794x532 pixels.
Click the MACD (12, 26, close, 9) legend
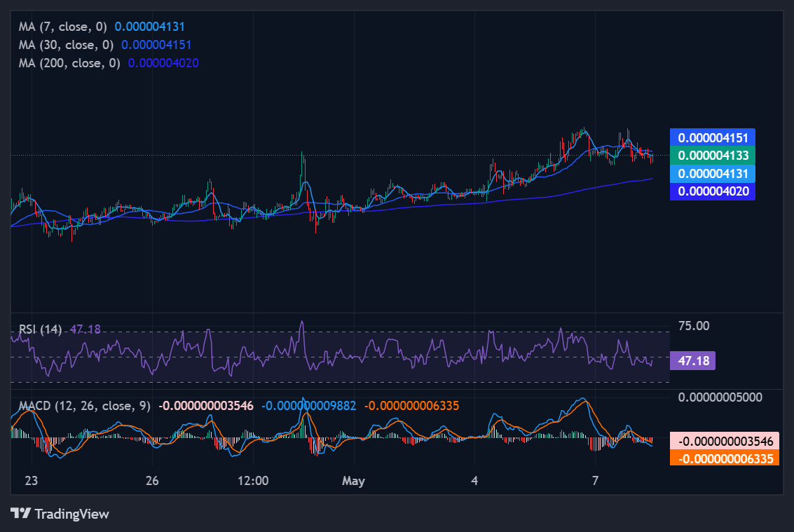(x=85, y=405)
